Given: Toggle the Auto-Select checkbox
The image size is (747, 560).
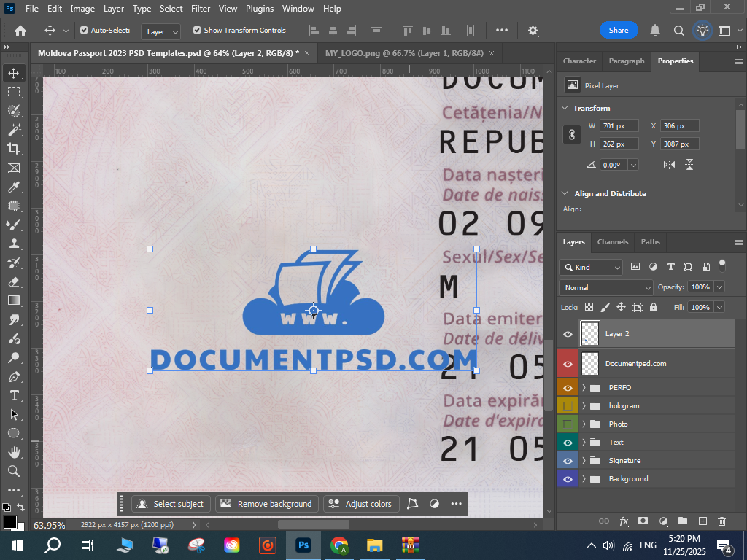Looking at the screenshot, I should click(x=84, y=31).
